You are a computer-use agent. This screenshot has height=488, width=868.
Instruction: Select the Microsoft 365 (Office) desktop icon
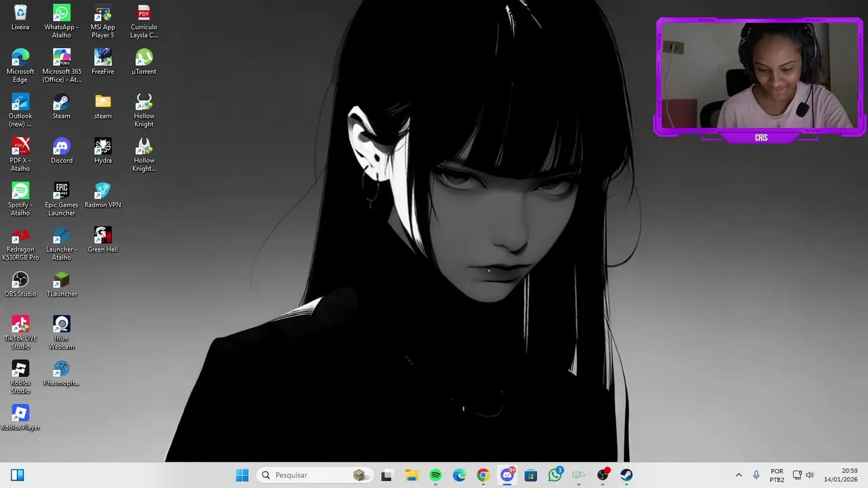click(62, 66)
